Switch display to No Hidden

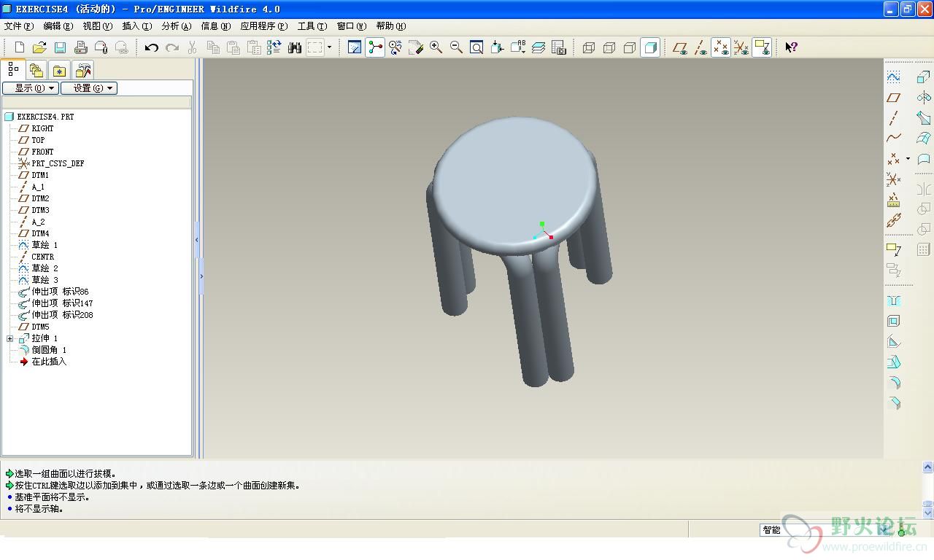coord(630,47)
